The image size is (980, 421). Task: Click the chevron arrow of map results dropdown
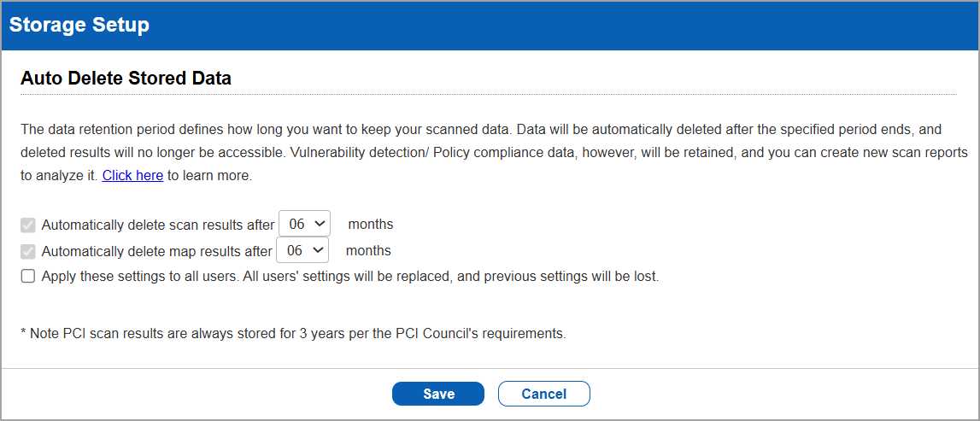point(318,249)
